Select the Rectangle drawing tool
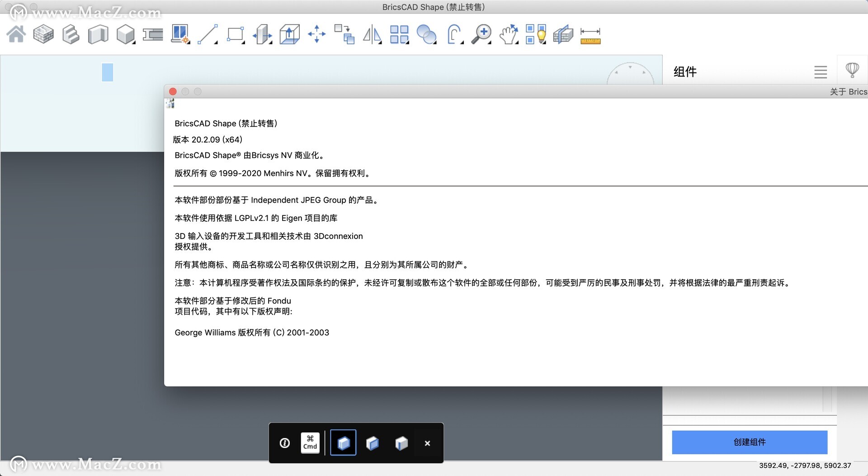This screenshot has height=476, width=868. point(235,34)
